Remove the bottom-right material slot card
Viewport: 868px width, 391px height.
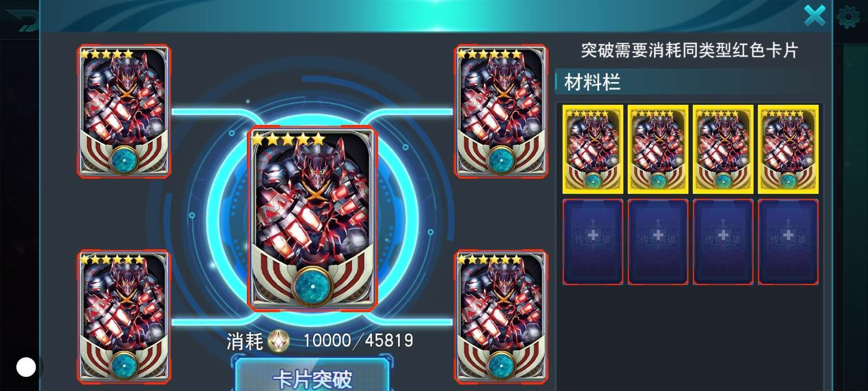pyautogui.click(x=501, y=317)
